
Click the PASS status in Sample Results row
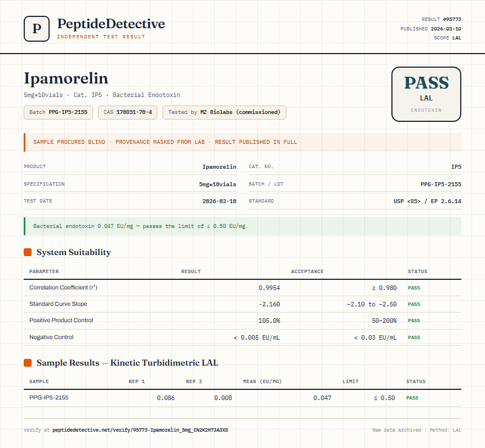click(412, 398)
